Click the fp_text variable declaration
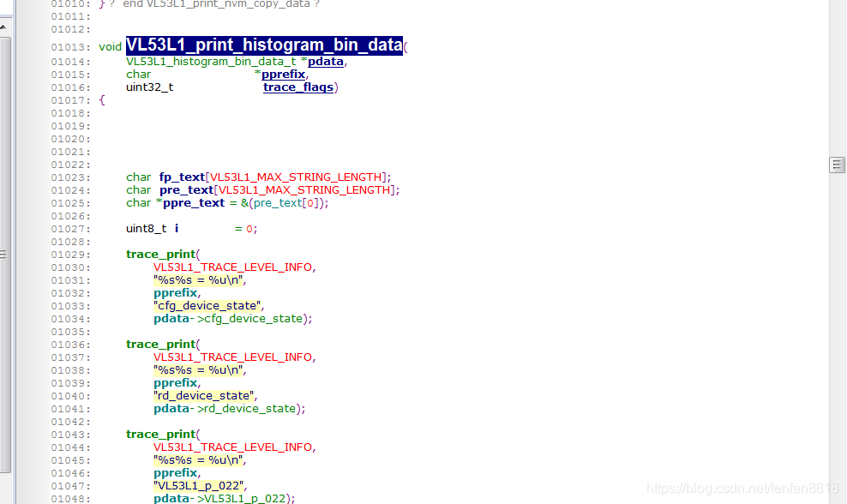This screenshot has width=847, height=504. pyautogui.click(x=182, y=177)
